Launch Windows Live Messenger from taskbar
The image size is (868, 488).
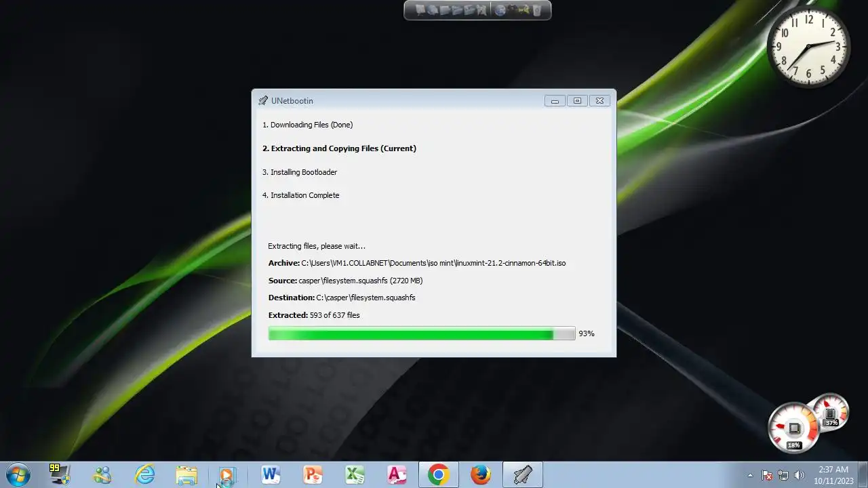tap(102, 475)
